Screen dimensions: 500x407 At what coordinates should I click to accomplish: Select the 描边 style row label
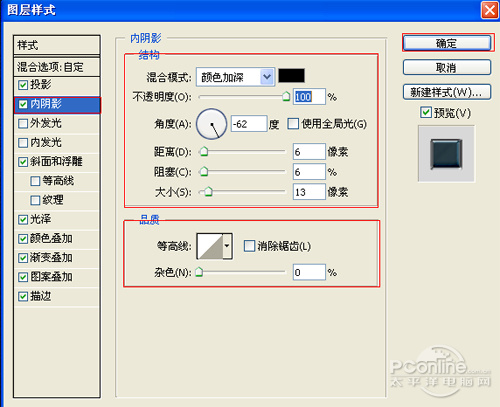[41, 296]
